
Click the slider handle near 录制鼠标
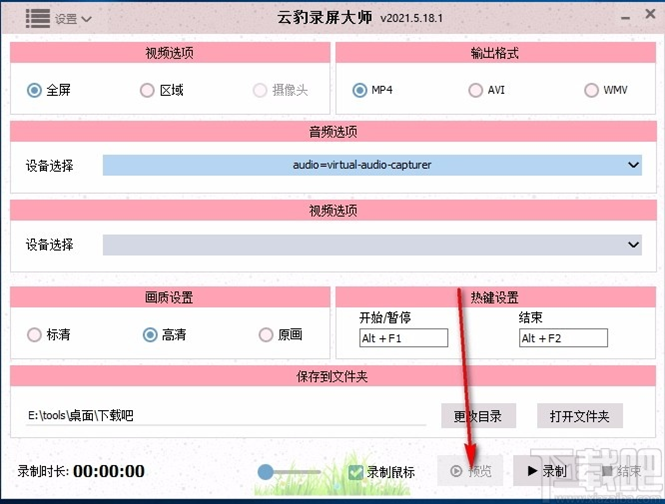266,472
